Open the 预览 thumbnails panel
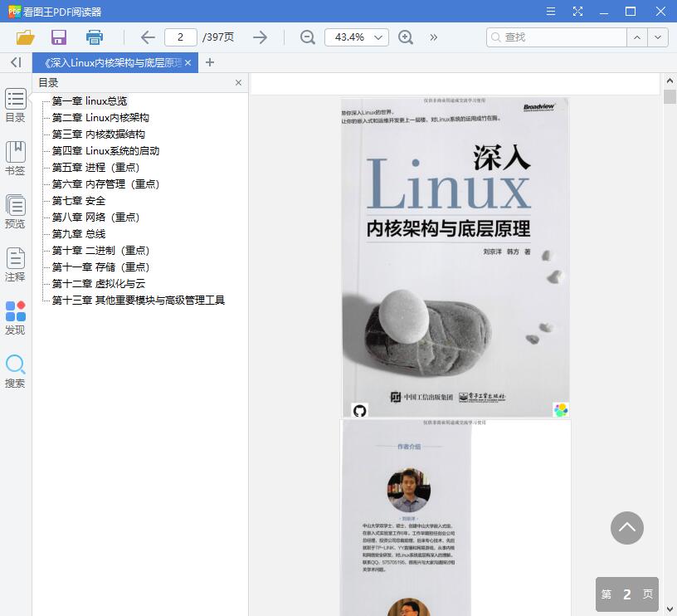 [15, 212]
